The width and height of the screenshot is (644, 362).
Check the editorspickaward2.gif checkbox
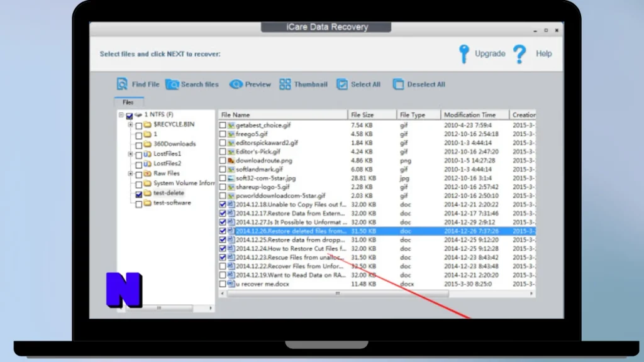tap(223, 143)
